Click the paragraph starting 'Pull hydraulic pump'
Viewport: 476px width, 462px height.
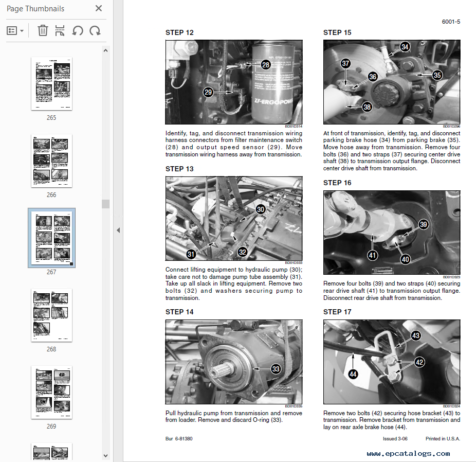[x=234, y=416]
